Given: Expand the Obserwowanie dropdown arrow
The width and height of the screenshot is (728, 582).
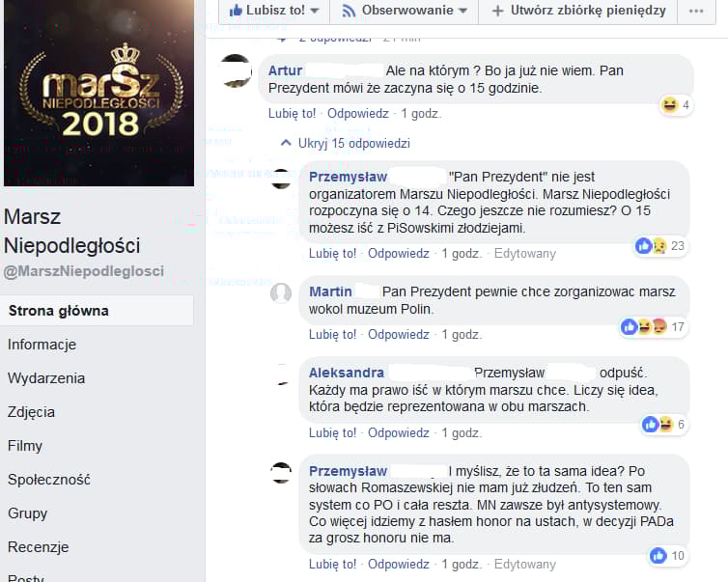Looking at the screenshot, I should coord(462,11).
